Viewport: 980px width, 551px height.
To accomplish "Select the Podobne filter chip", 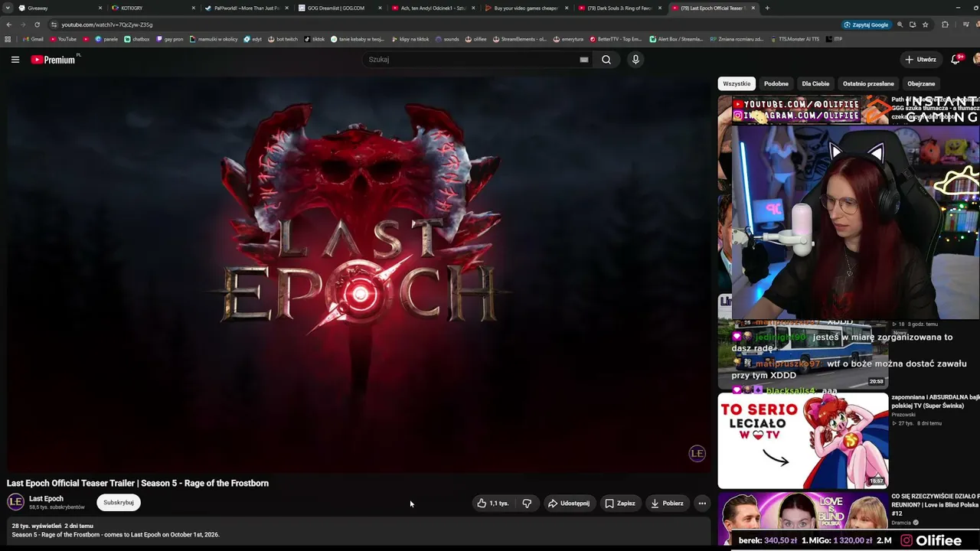I will (776, 83).
